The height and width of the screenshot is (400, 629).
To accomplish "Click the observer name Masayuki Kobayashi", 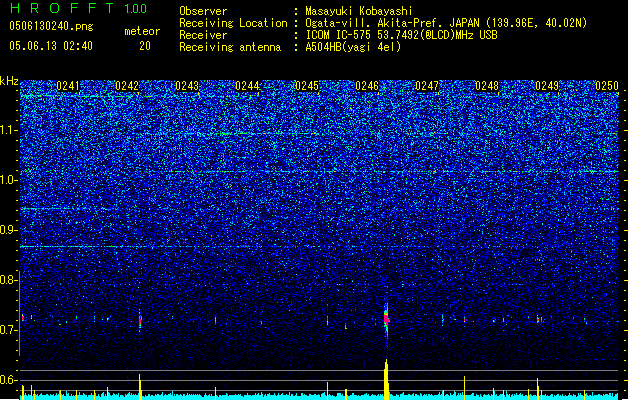I will pos(359,11).
